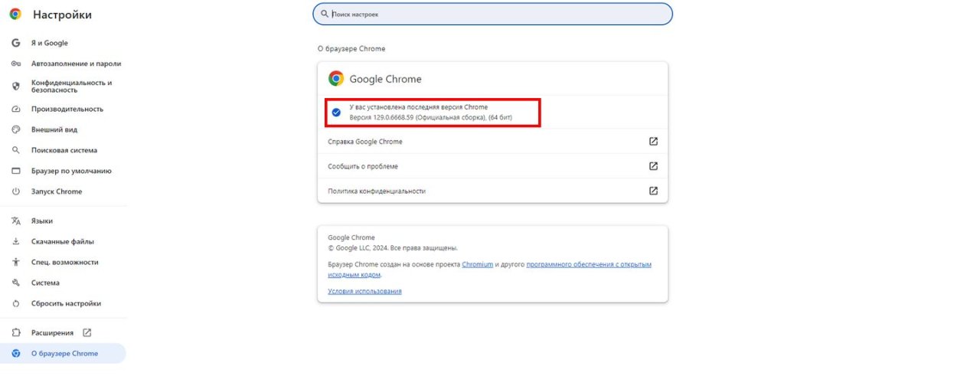Click the external-link icon next to Расширения
Viewport: 980px width, 376px height.
[87, 332]
